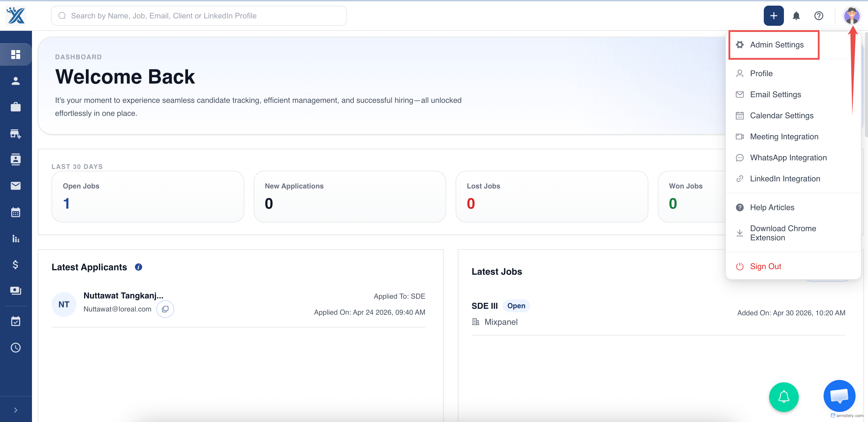Click the "Applied To: SDE" text
868x422 pixels.
tap(399, 296)
